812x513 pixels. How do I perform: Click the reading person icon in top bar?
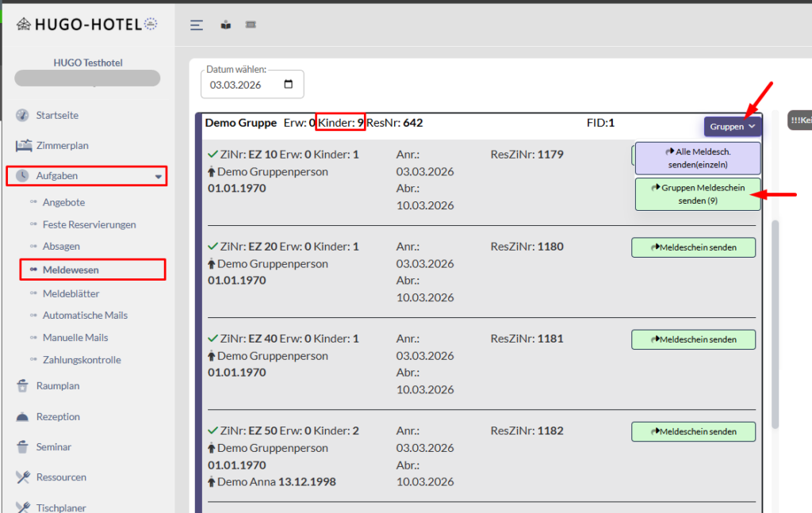[x=226, y=25]
